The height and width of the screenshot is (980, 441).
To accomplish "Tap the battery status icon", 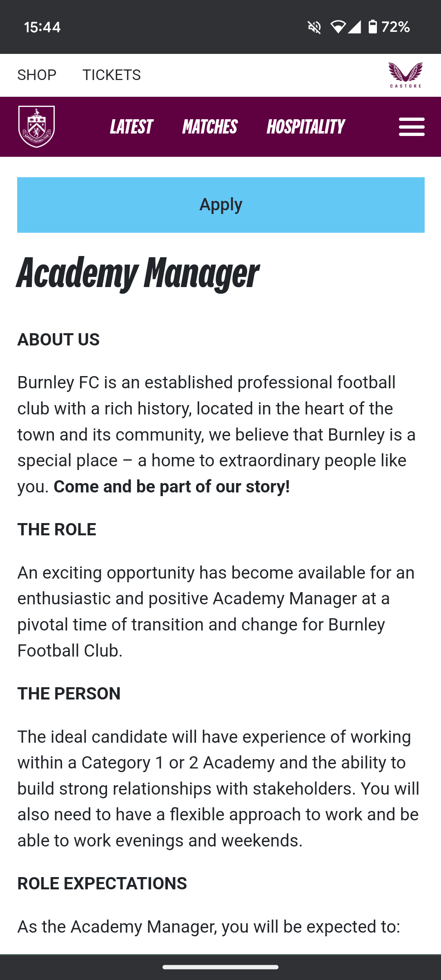I will tap(372, 27).
